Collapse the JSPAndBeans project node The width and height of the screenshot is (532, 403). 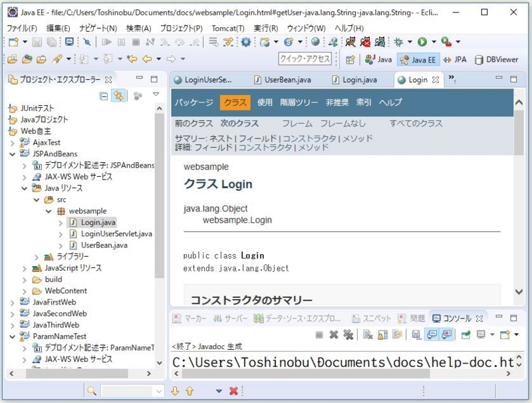coord(13,154)
